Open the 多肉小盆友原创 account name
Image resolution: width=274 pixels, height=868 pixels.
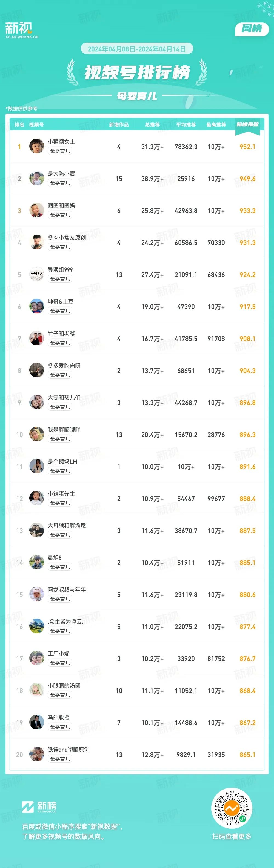(67, 238)
